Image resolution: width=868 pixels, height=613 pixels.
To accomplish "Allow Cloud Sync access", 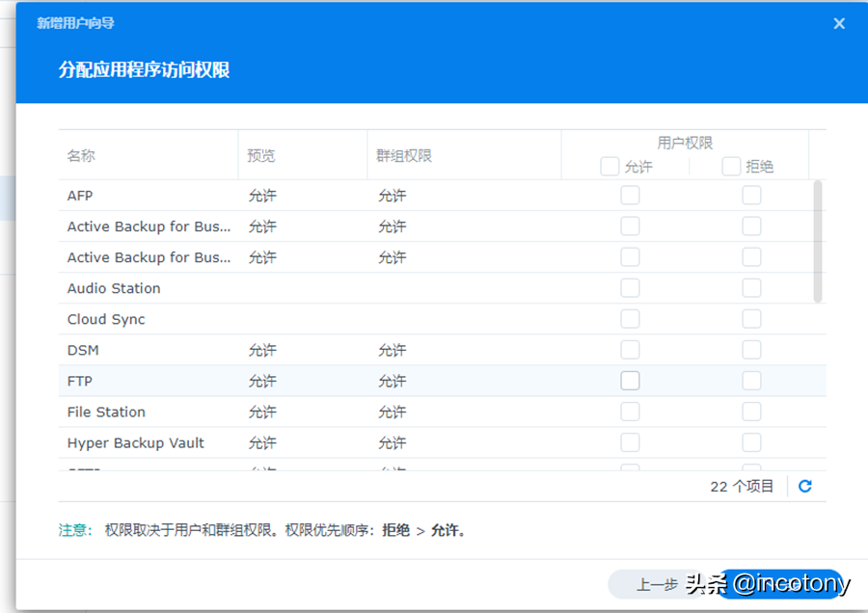I will pyautogui.click(x=630, y=319).
